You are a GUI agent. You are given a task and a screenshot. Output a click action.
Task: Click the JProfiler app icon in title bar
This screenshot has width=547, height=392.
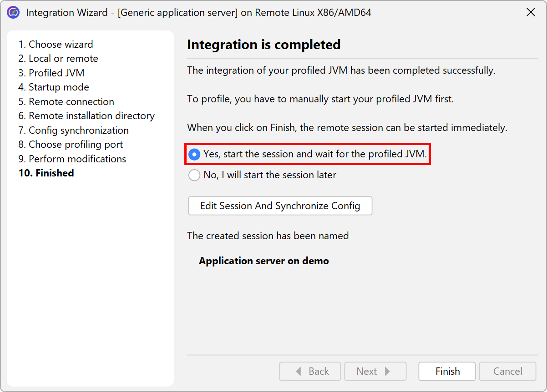point(13,12)
